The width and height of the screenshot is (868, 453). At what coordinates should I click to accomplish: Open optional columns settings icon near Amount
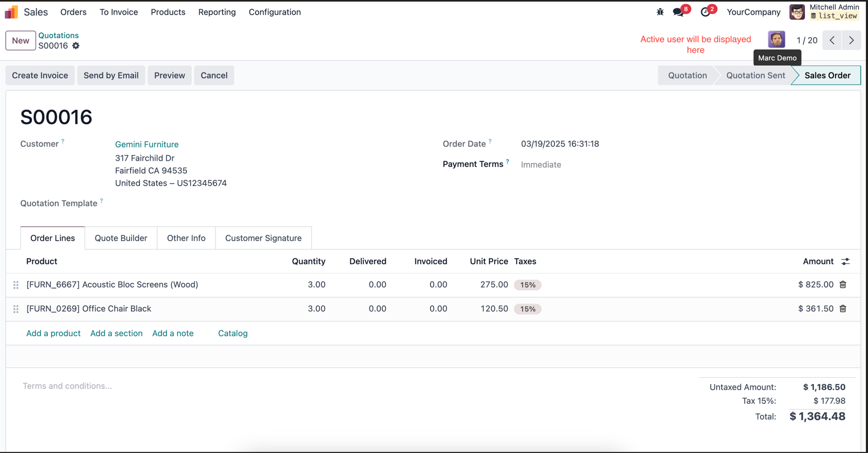(x=846, y=261)
